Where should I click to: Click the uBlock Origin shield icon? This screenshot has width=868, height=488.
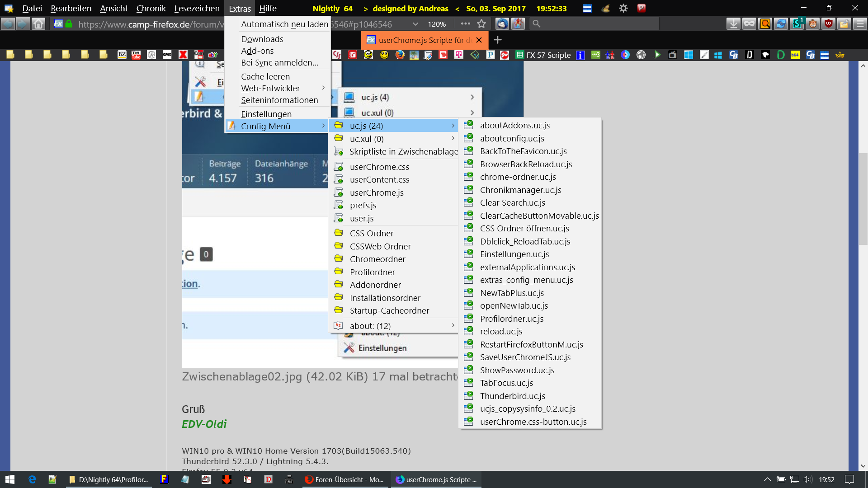828,24
